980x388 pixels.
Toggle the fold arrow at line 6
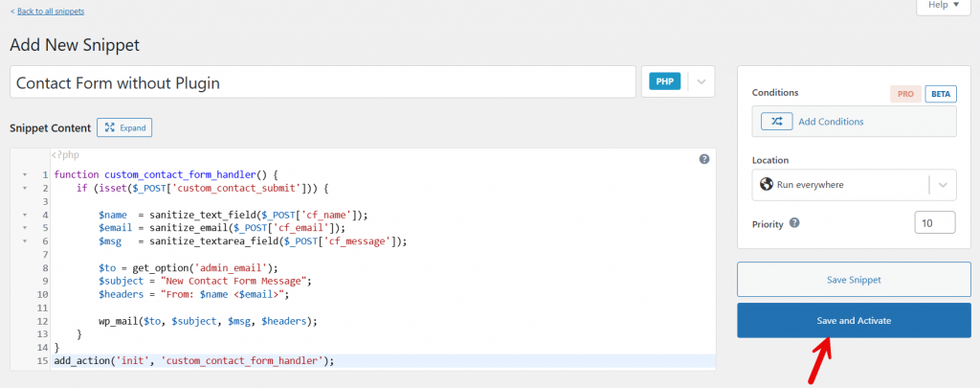click(x=24, y=240)
